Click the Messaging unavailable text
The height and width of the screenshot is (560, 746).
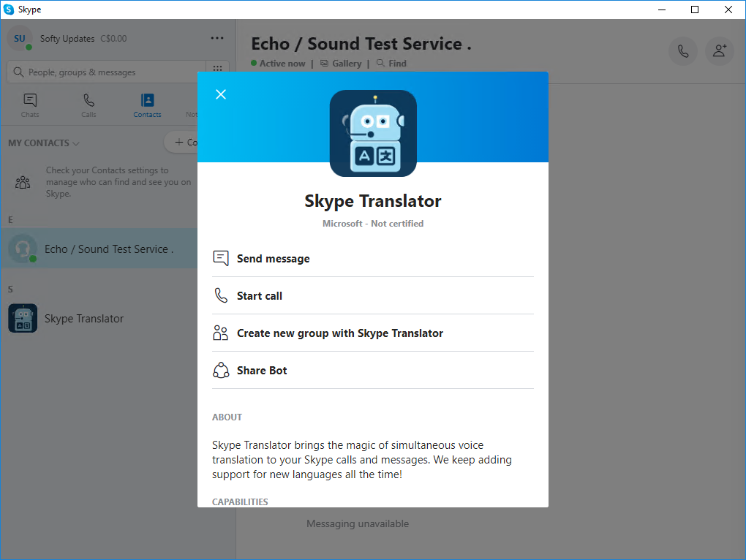point(358,523)
